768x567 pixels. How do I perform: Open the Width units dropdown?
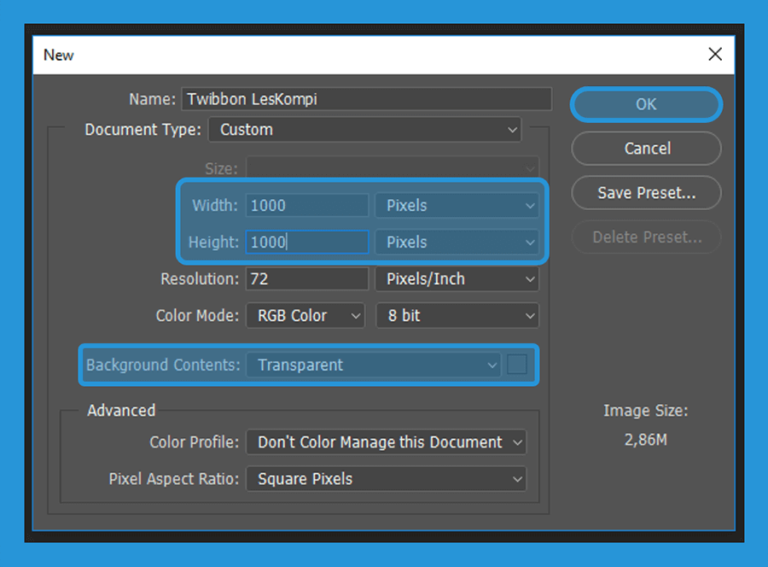(457, 206)
